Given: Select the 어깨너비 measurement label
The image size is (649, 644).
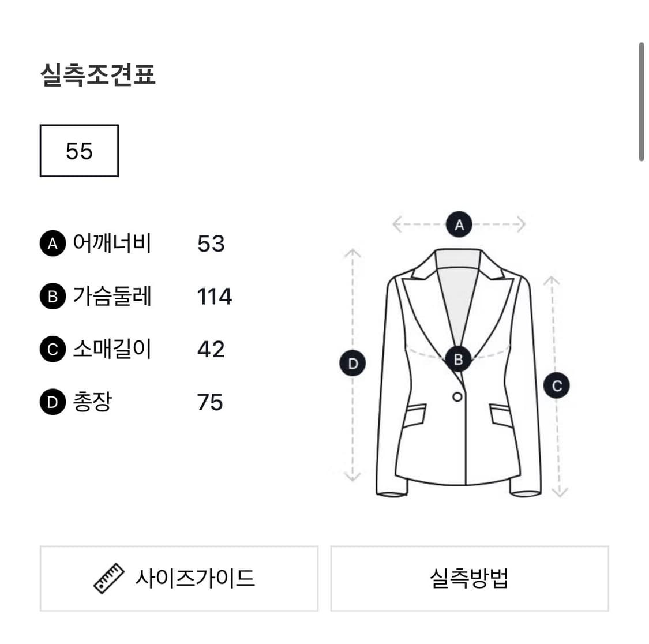Looking at the screenshot, I should (x=113, y=244).
